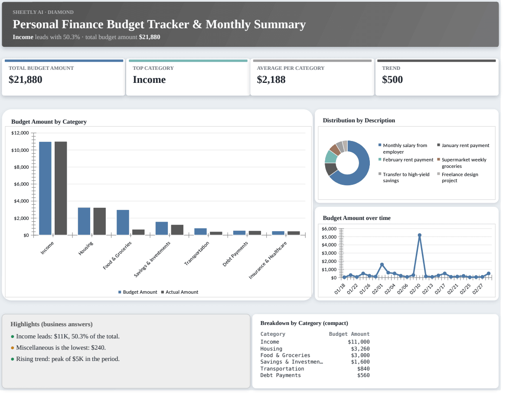Select the Food & Groceries table row

[x=315, y=355]
